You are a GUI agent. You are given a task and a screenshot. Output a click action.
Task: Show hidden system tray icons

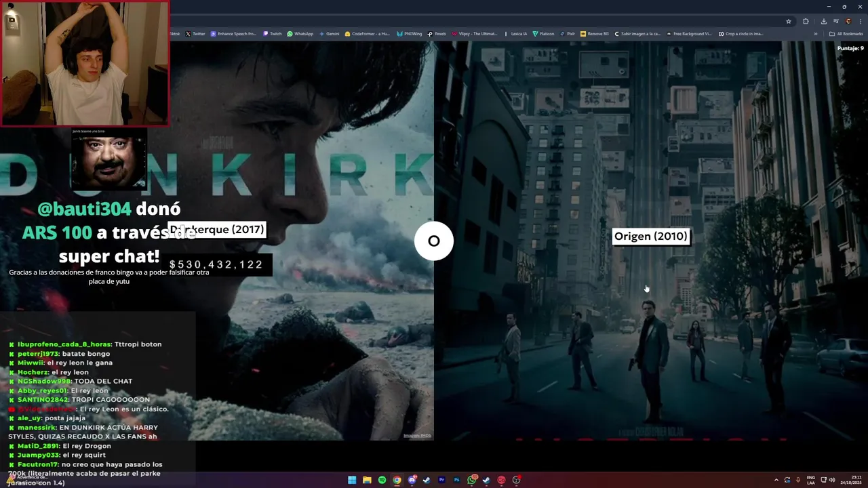pyautogui.click(x=776, y=480)
